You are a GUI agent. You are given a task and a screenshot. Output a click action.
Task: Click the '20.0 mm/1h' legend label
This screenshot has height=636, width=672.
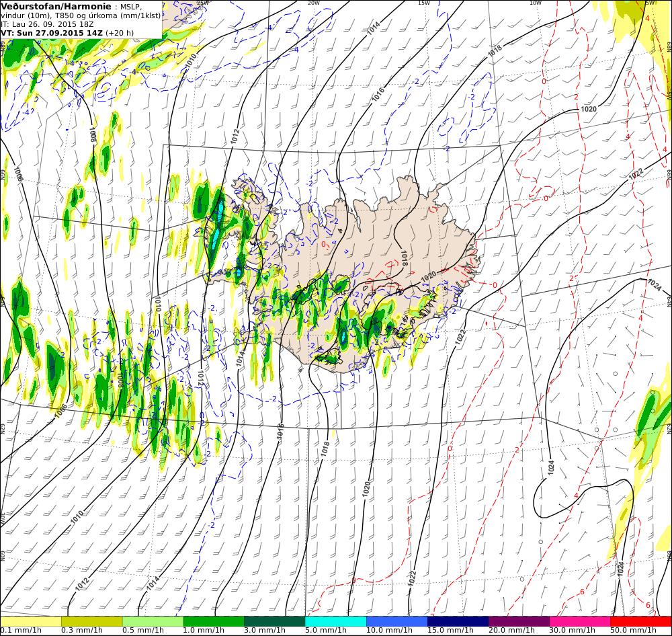(x=511, y=631)
